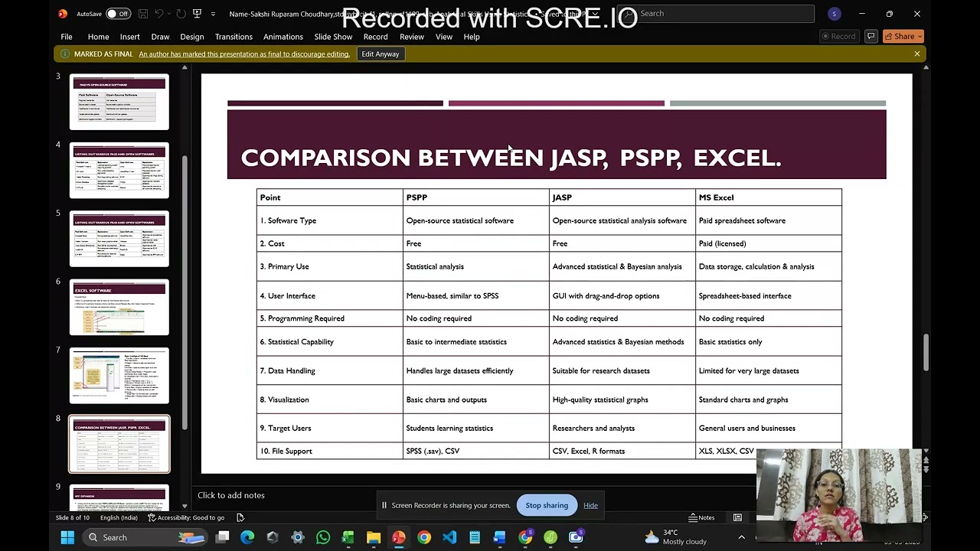Open the Help tab
980x551 pixels.
[472, 37]
